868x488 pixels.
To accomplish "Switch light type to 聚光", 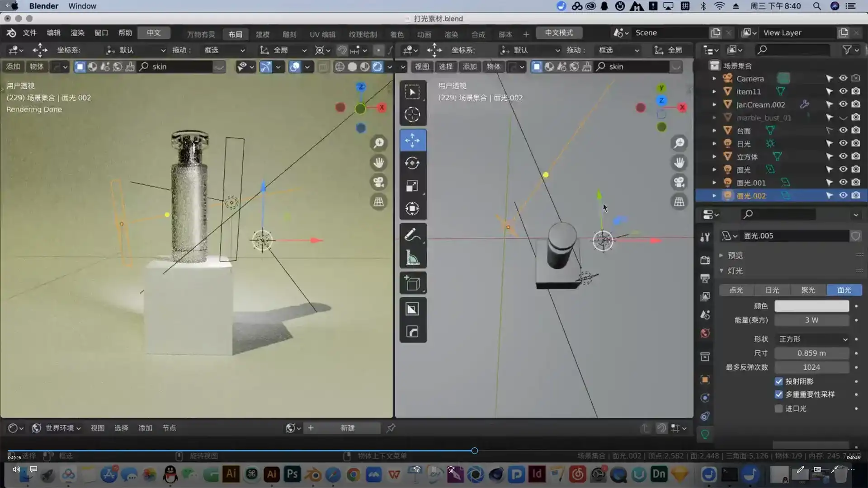I will click(807, 290).
